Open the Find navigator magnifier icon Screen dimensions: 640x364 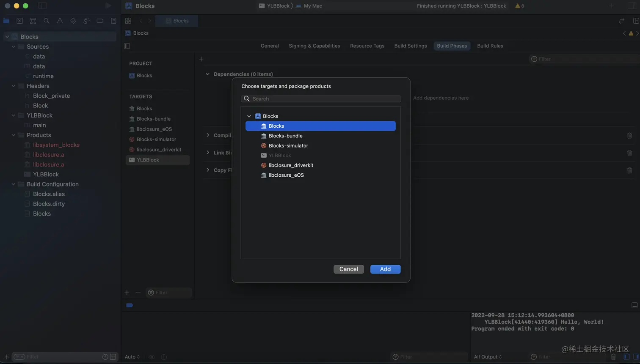(x=47, y=21)
